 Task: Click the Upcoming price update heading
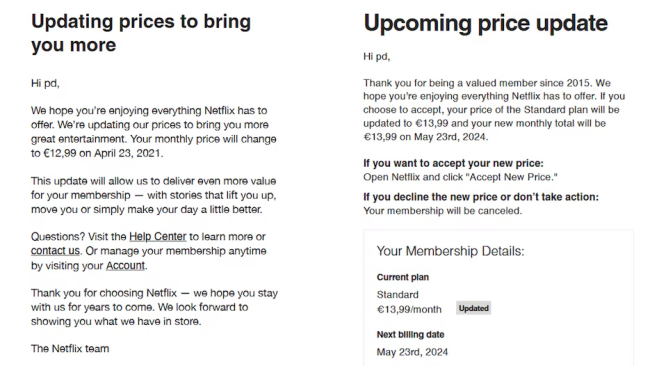485,23
